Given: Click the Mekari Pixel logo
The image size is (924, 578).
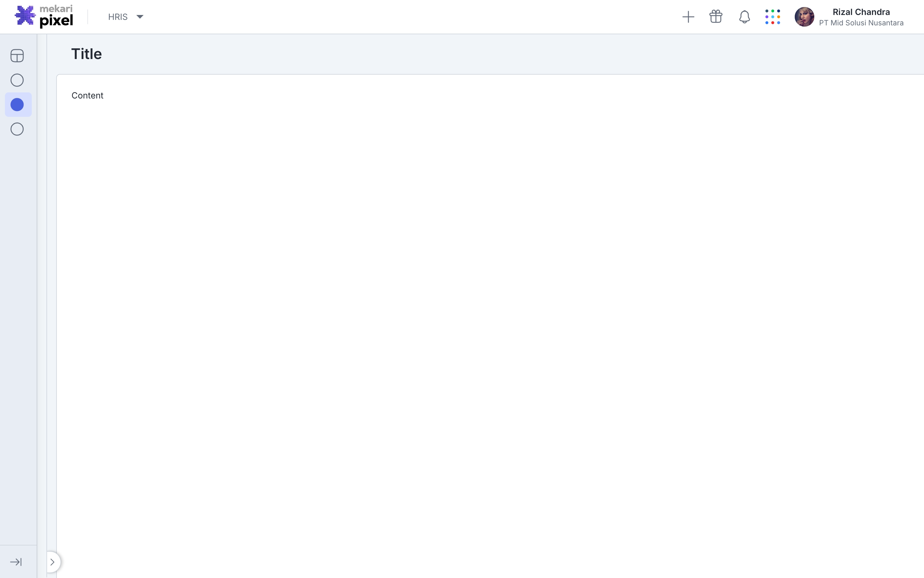Looking at the screenshot, I should pyautogui.click(x=43, y=17).
